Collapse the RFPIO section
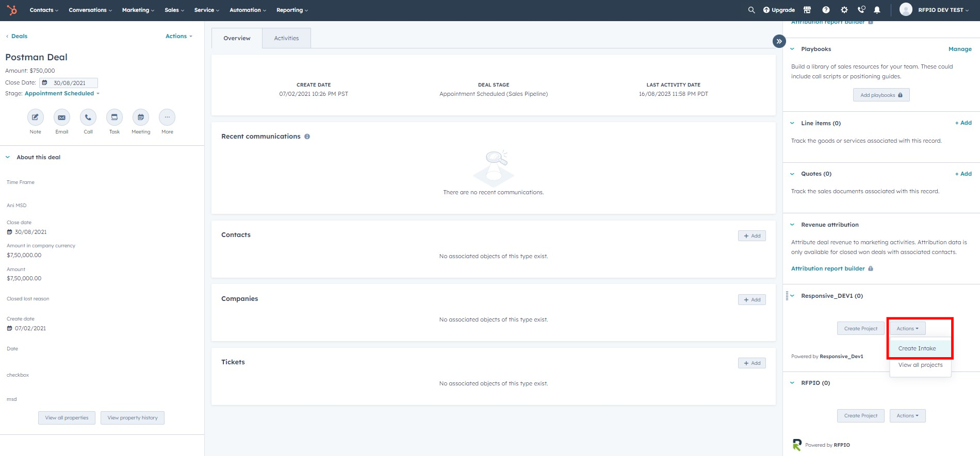 pyautogui.click(x=792, y=383)
